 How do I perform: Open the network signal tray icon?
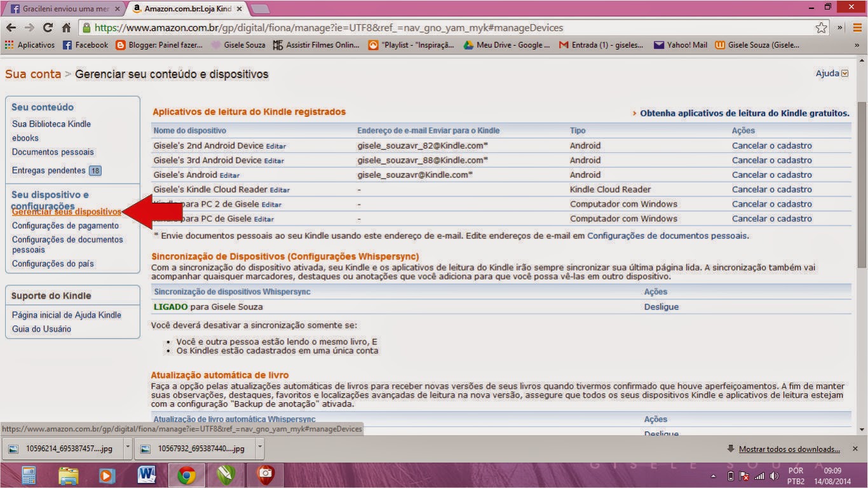(759, 476)
